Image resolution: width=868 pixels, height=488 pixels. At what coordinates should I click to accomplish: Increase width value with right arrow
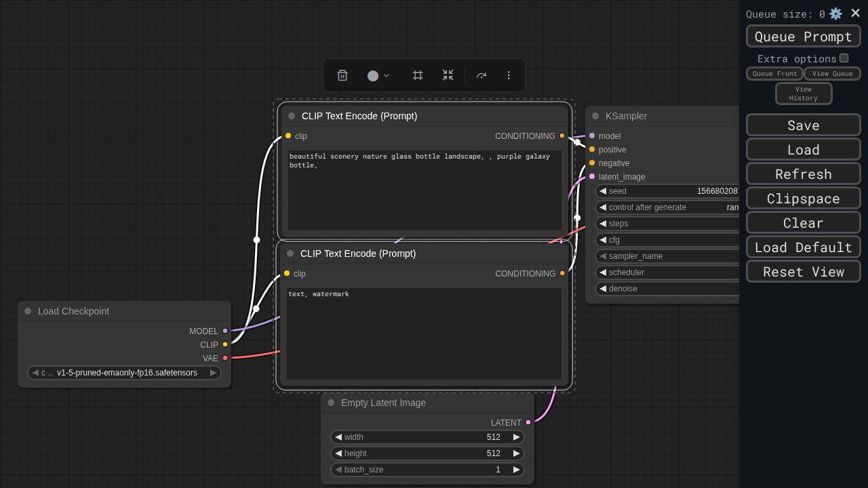[x=517, y=437]
